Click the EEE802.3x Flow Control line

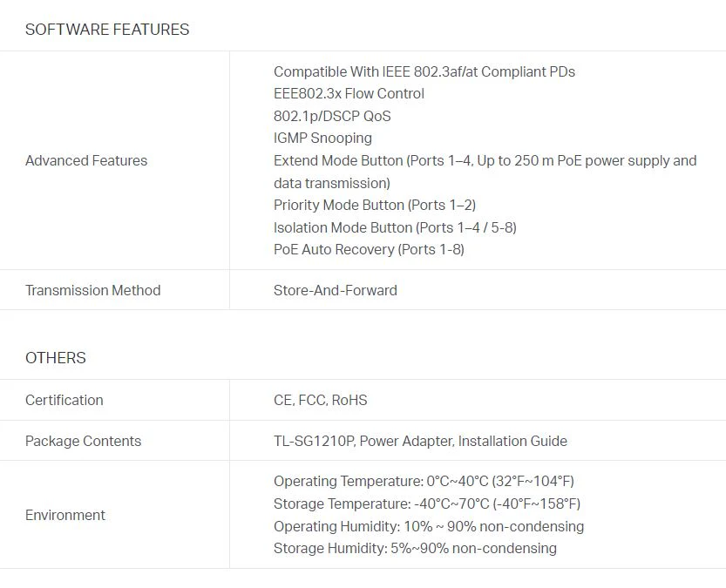point(349,93)
